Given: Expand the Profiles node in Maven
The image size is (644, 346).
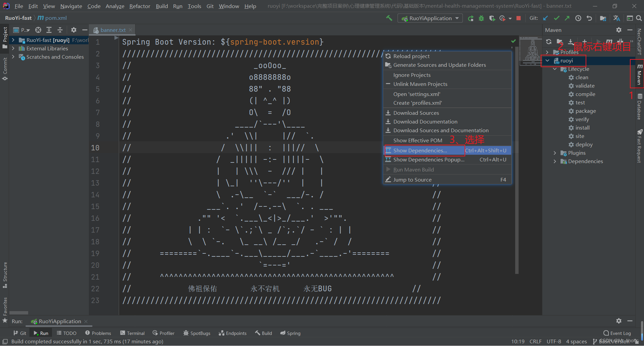Looking at the screenshot, I should [547, 52].
